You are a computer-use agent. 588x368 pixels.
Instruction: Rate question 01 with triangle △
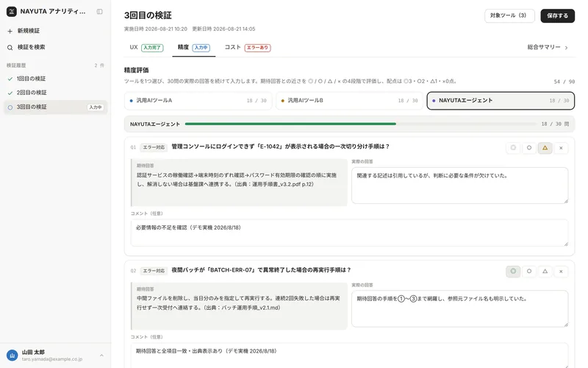545,148
